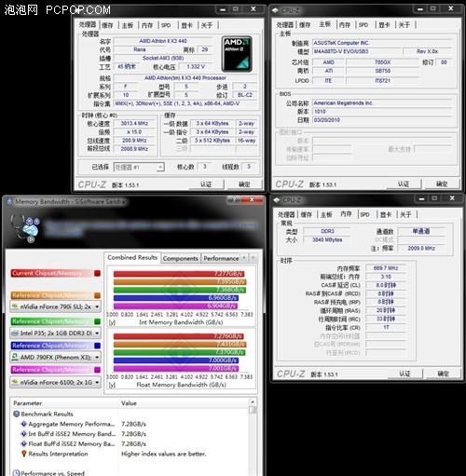Image resolution: width=466 pixels, height=476 pixels.
Task: Open SPD tab in CPU-Z processor window
Action: click(166, 25)
